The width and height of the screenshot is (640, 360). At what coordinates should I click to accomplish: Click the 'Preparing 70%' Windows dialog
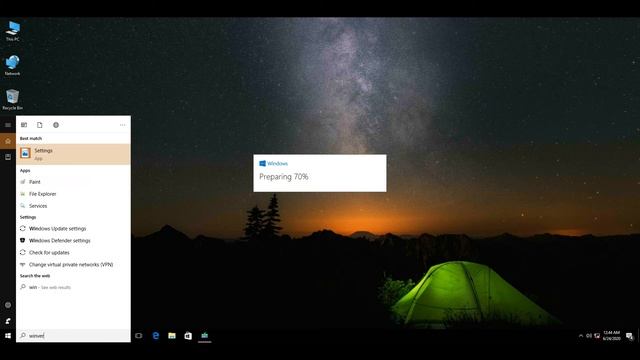pyautogui.click(x=320, y=173)
